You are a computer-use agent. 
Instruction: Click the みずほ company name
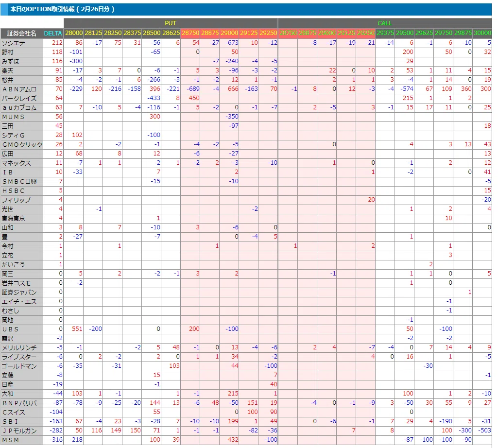(x=11, y=61)
